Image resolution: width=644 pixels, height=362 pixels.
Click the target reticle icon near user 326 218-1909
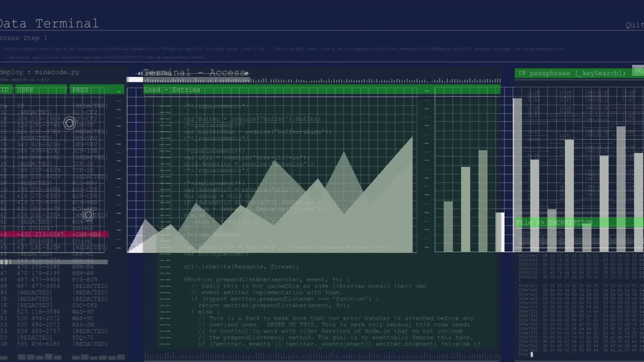tap(69, 123)
